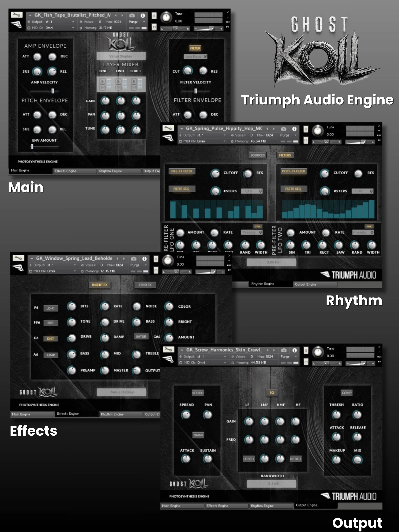
Task: Toggle the COMP button in Output window
Action: pos(346,393)
